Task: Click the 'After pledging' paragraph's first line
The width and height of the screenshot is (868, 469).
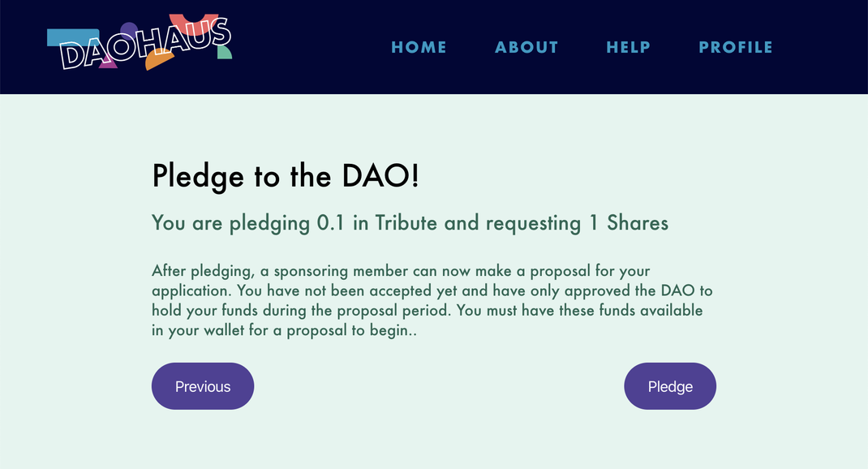Action: pos(401,271)
